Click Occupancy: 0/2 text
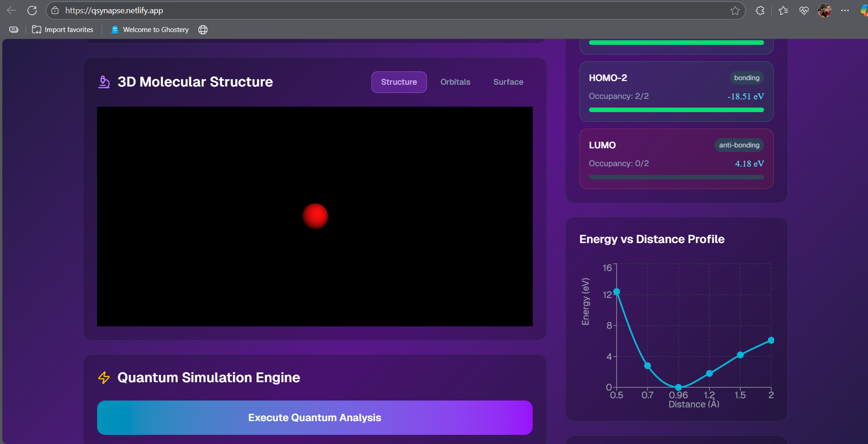Viewport: 868px width, 444px height. click(619, 163)
